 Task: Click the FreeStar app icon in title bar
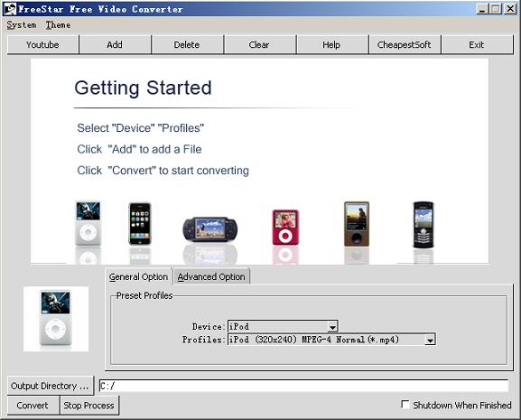tap(10, 9)
